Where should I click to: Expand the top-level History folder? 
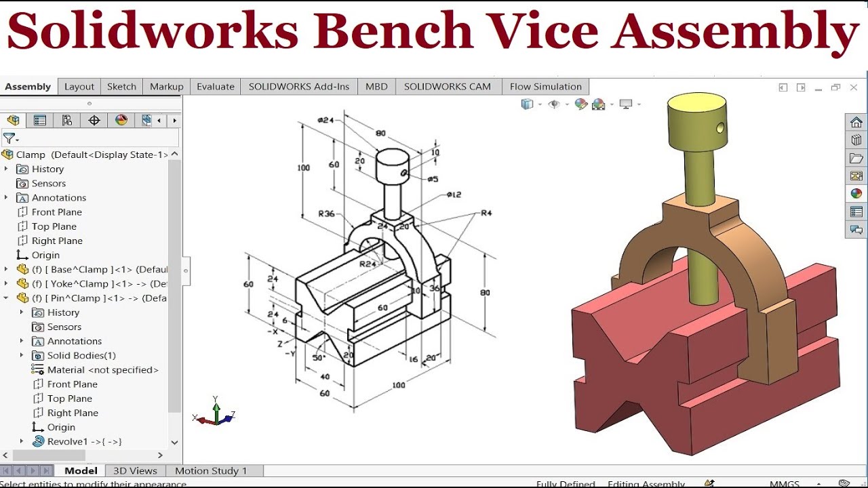tap(6, 169)
